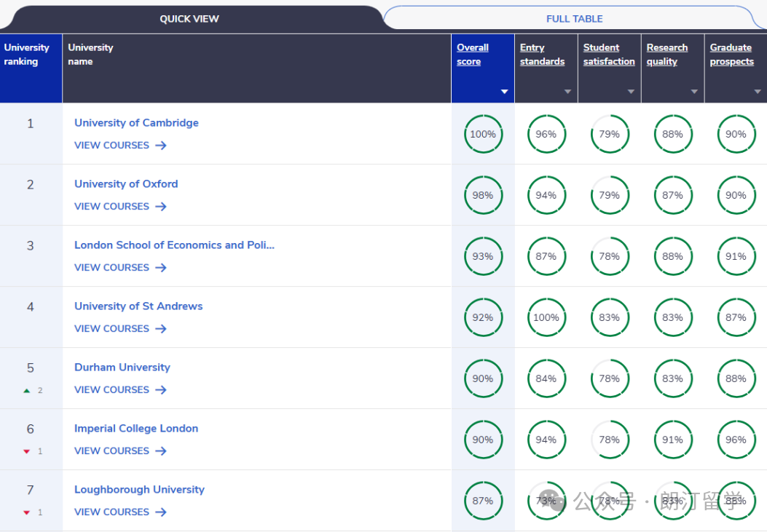Click LSE's 78% student satisfaction circle
The image size is (767, 532).
pos(610,256)
